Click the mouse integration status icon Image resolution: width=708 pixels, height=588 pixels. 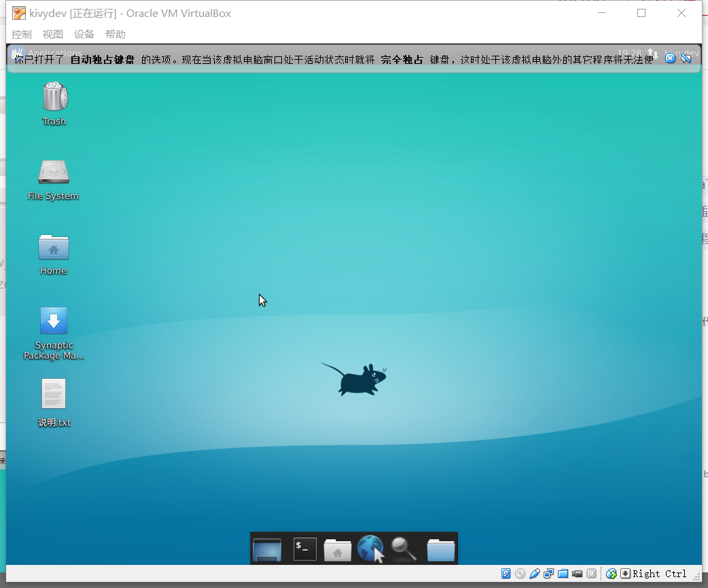(x=612, y=574)
